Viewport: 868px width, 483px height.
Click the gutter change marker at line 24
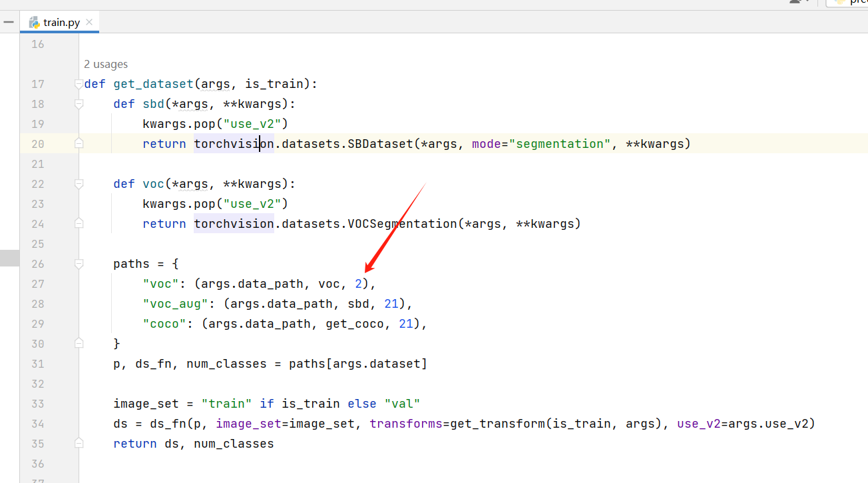[x=79, y=224]
